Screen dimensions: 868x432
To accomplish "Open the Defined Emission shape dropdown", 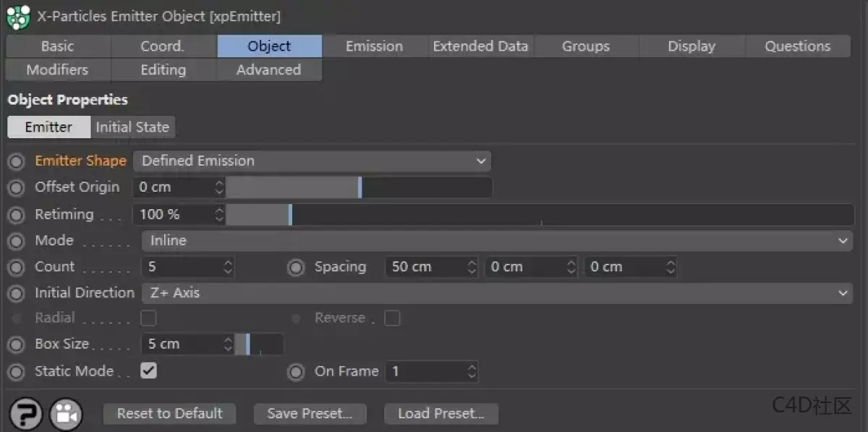I will [x=311, y=161].
